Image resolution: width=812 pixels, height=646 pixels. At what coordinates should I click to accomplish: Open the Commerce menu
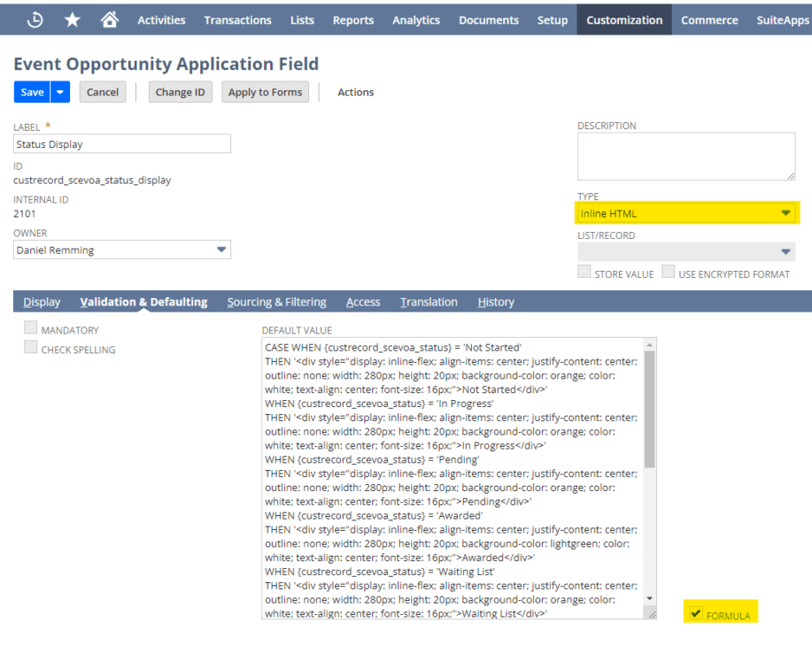[708, 19]
